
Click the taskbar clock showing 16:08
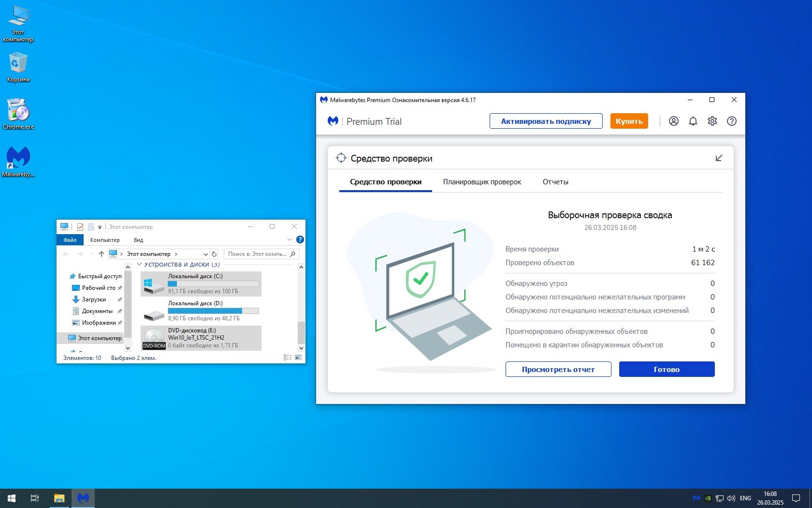770,498
